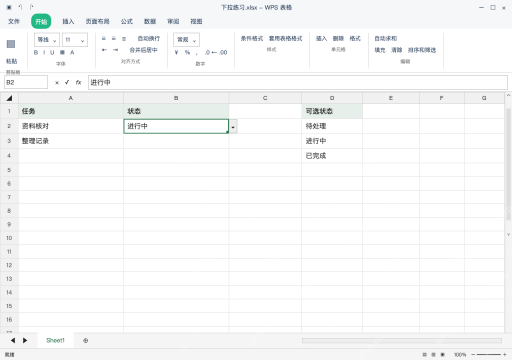Screen dimensions: 512x360
Task: Toggle underline U formatting
Action: pyautogui.click(x=52, y=52)
